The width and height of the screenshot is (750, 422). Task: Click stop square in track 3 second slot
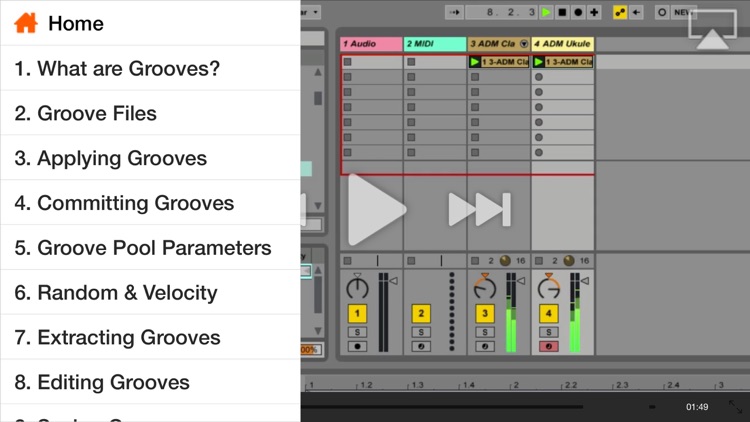click(x=475, y=77)
